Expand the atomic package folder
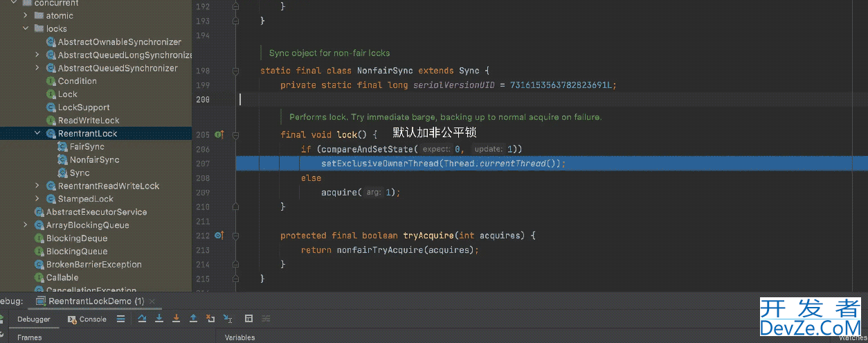The height and width of the screenshot is (343, 868). coord(26,15)
